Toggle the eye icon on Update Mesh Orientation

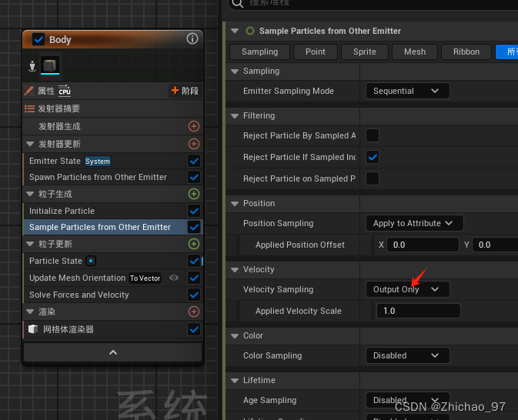click(174, 278)
